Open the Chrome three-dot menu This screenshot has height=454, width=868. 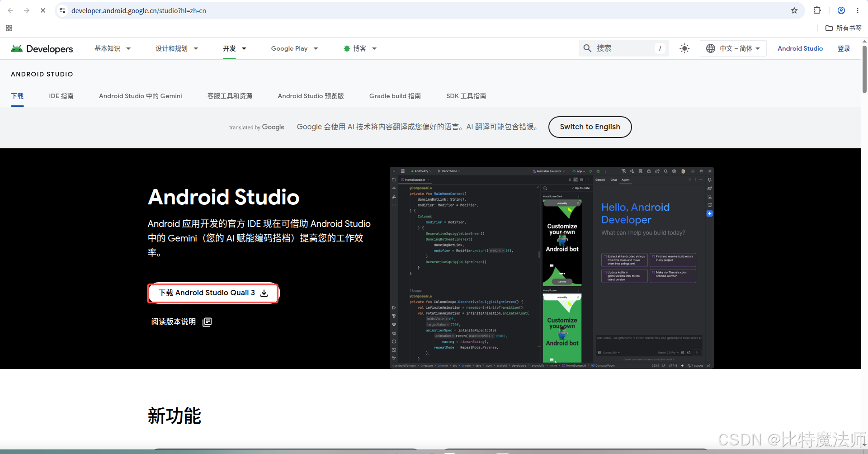pyautogui.click(x=858, y=10)
